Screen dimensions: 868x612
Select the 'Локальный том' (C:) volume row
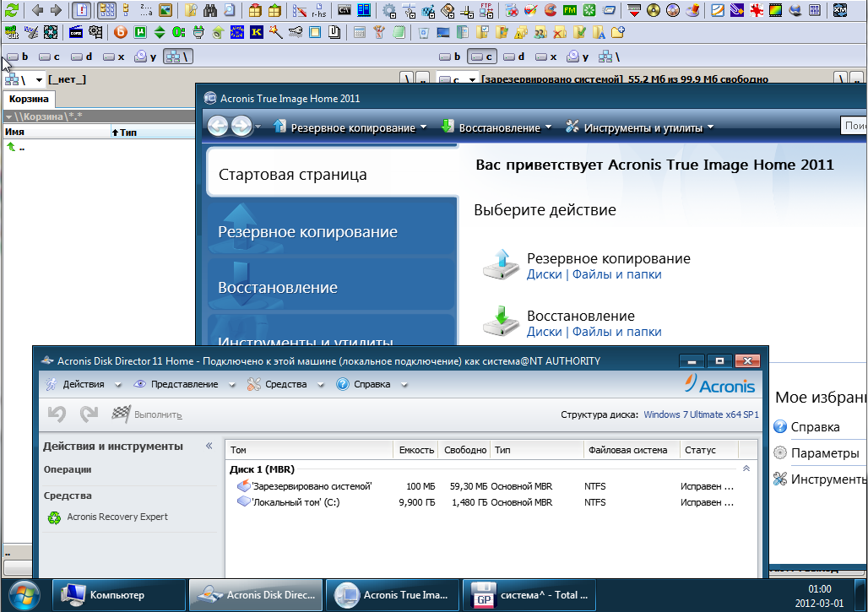click(x=490, y=502)
